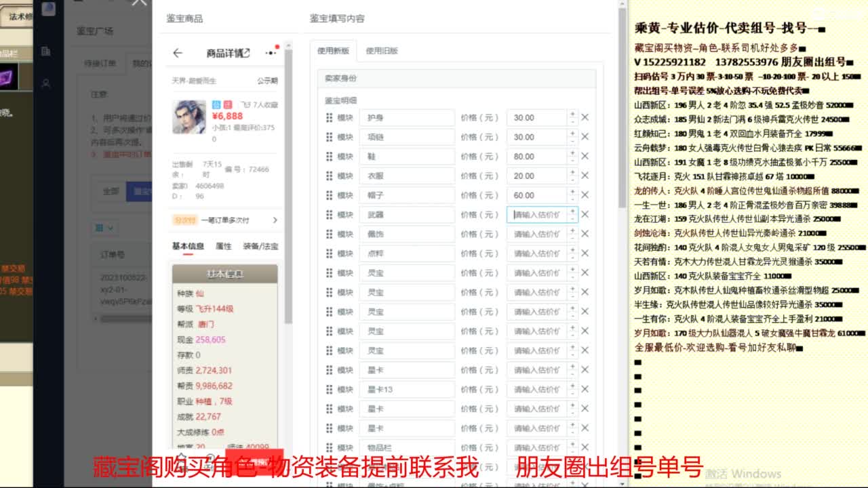Open the 属性 tab
Screen dimensions: 868x488
[223, 246]
